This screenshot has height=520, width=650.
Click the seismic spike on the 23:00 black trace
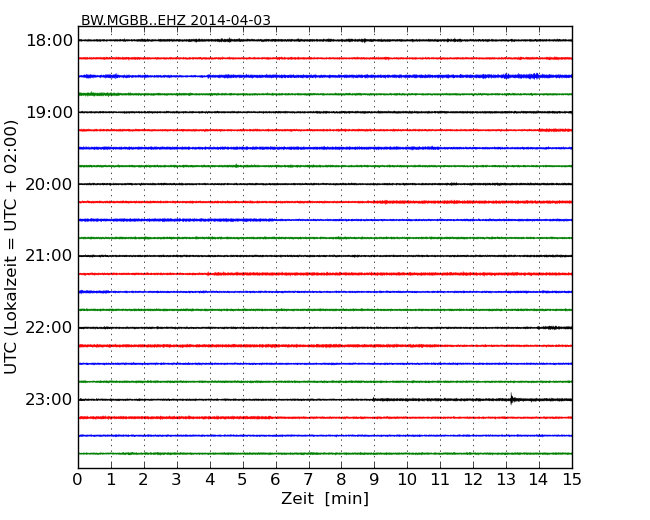[x=512, y=399]
